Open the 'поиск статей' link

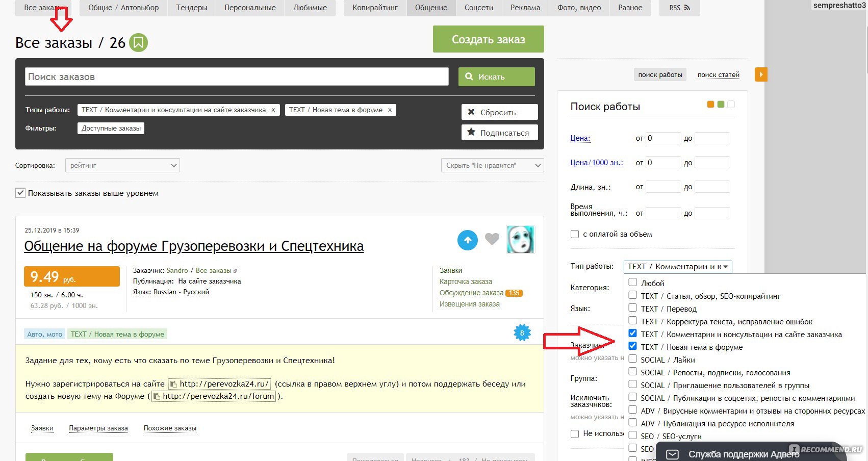click(x=718, y=74)
